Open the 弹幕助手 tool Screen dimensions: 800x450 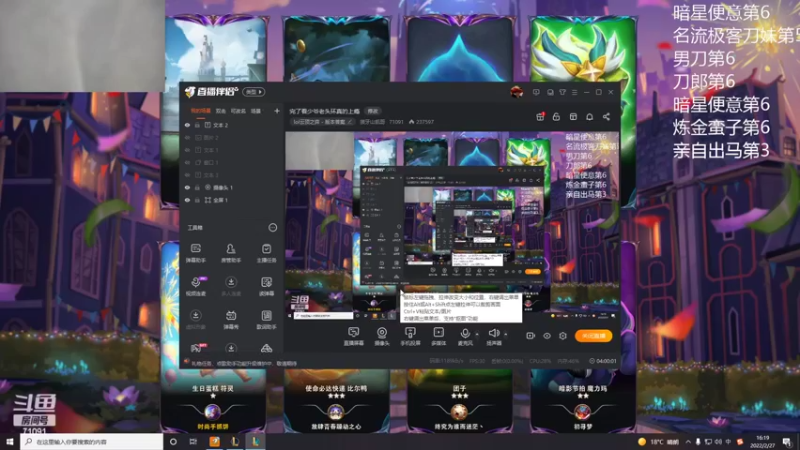[195, 253]
